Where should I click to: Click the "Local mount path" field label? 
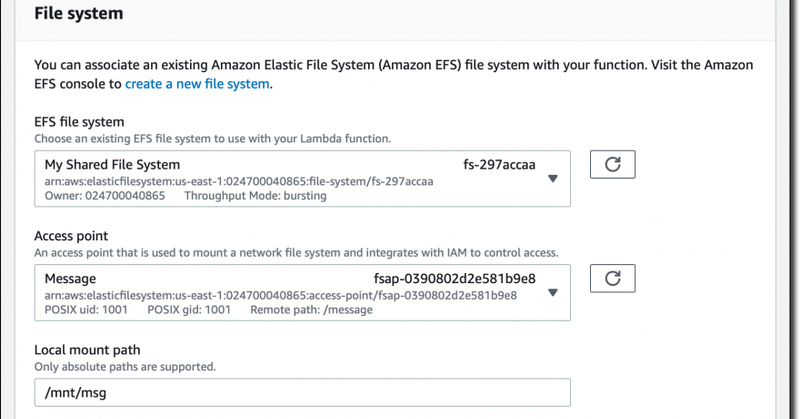click(x=87, y=350)
